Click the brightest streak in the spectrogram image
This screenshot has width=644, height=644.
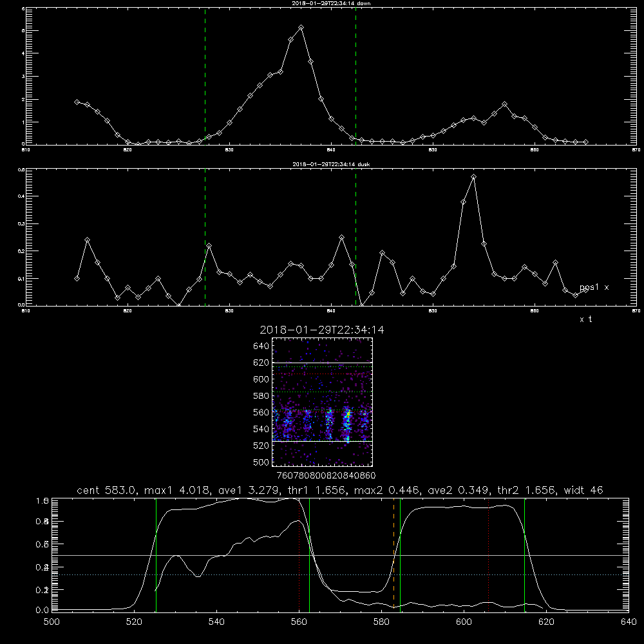pyautogui.click(x=348, y=423)
